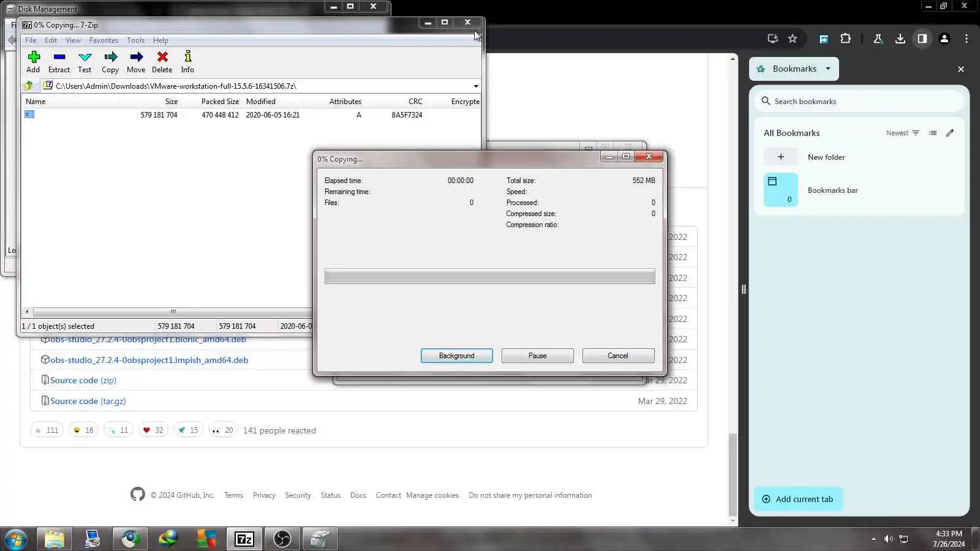Open the Edit menu in 7-Zip
This screenshot has height=551, width=980.
(51, 40)
